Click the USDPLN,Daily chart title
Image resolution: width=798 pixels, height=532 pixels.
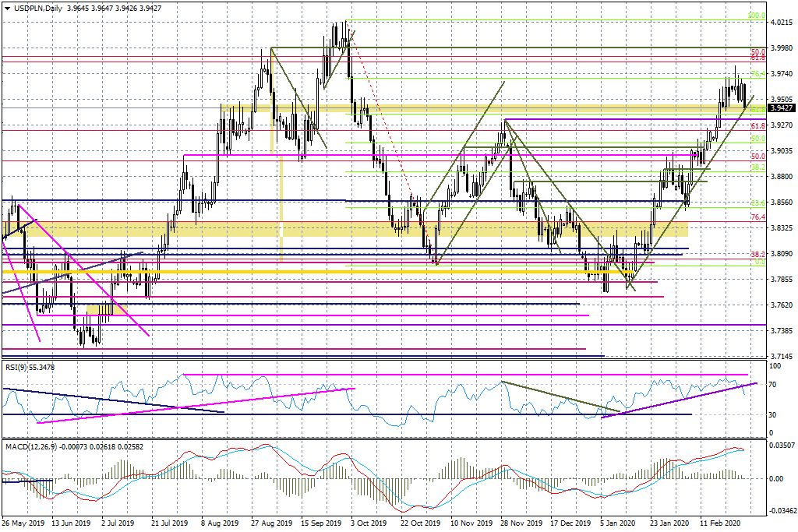tap(37, 8)
